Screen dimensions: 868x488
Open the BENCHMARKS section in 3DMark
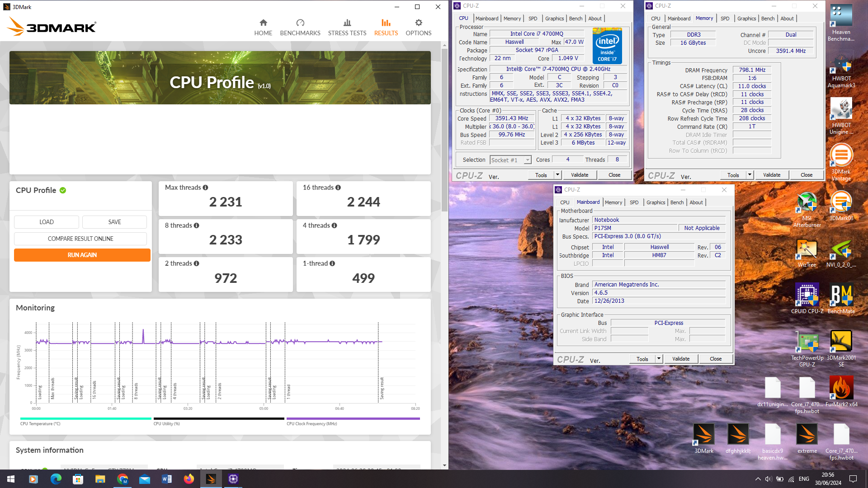pos(300,28)
